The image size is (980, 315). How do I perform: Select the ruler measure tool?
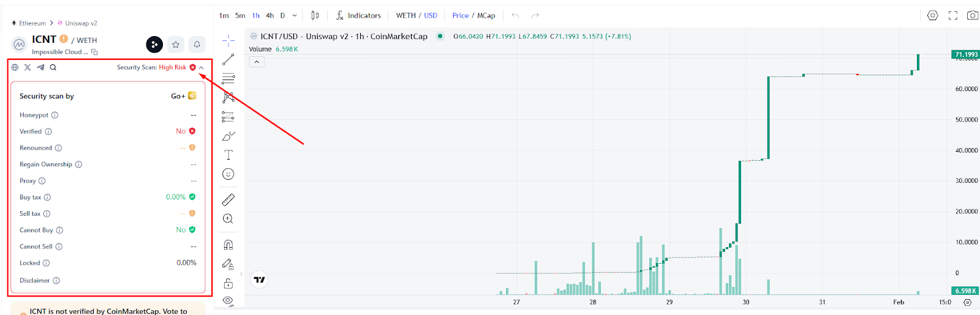(x=228, y=199)
